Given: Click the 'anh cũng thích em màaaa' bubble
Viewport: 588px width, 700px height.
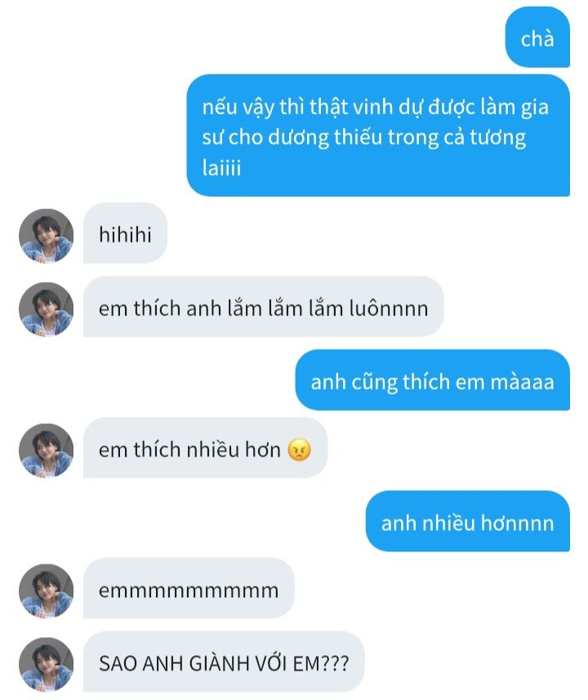Looking at the screenshot, I should (432, 380).
